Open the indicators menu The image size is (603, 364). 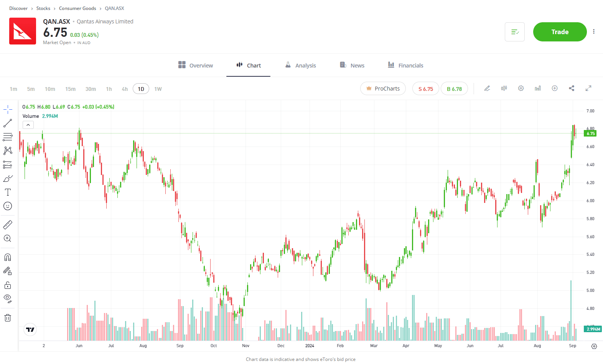538,88
